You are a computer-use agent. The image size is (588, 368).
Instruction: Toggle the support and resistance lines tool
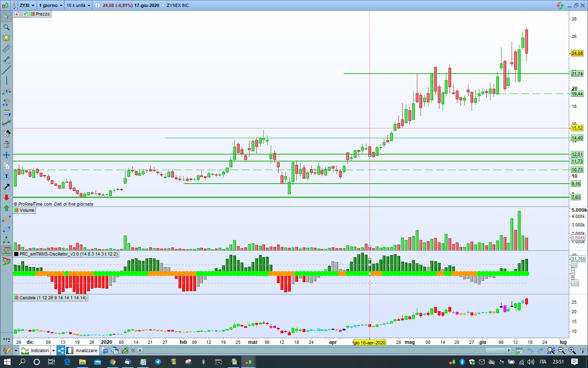point(6,251)
